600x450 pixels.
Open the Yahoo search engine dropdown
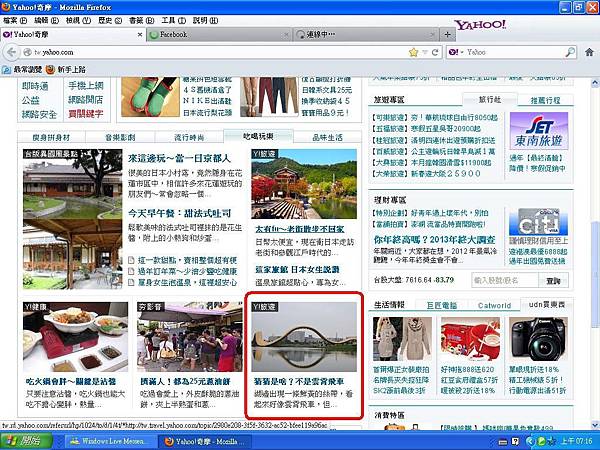pyautogui.click(x=456, y=52)
